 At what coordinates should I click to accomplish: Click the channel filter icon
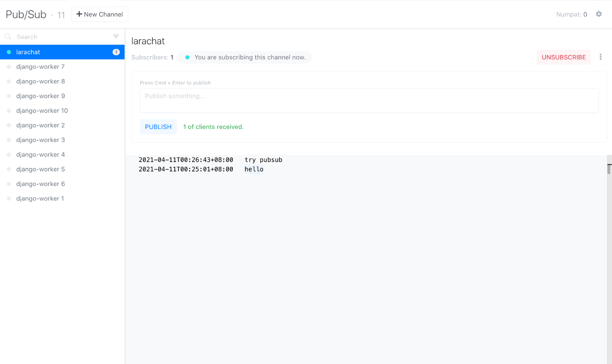(116, 36)
